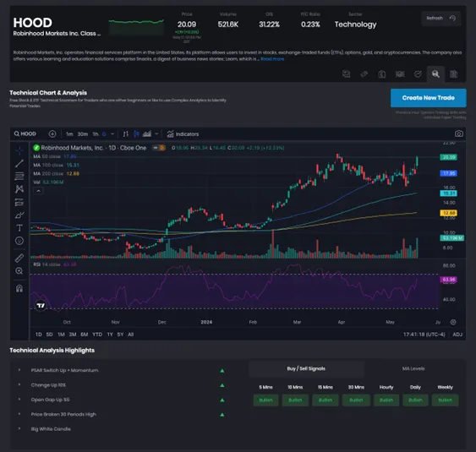The height and width of the screenshot is (452, 476).
Task: Open the 17:41:18 (UTC-4) timezone menu
Action: [424, 335]
